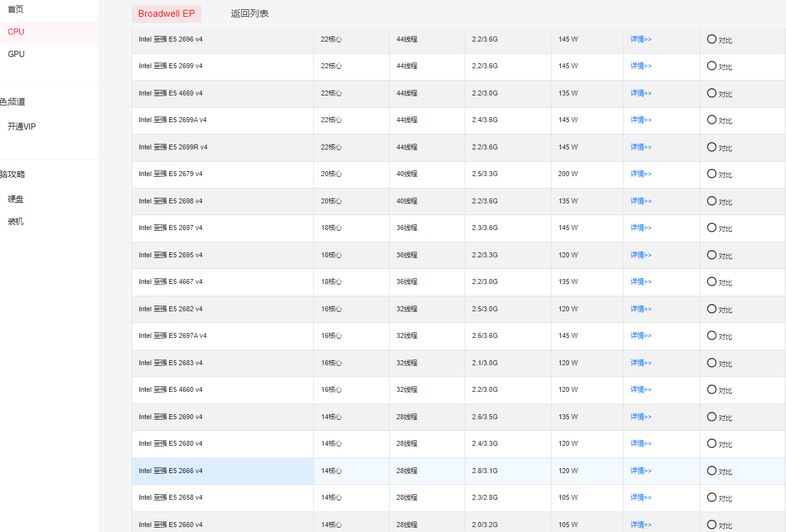The height and width of the screenshot is (532, 786).
Task: Click 2.4/3.6G frequency of E5 2699A v4
Action: point(485,120)
